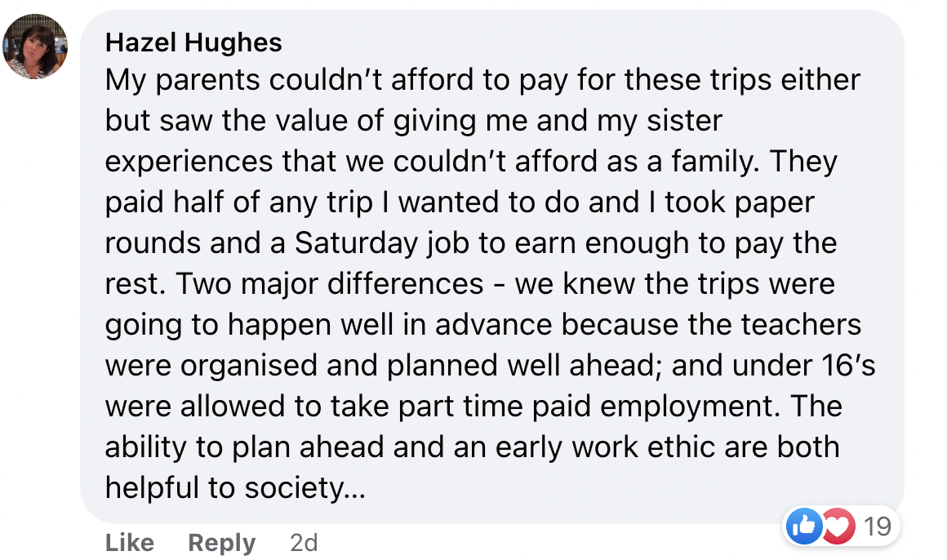Open Hazel Hughes' profile name link

193,43
